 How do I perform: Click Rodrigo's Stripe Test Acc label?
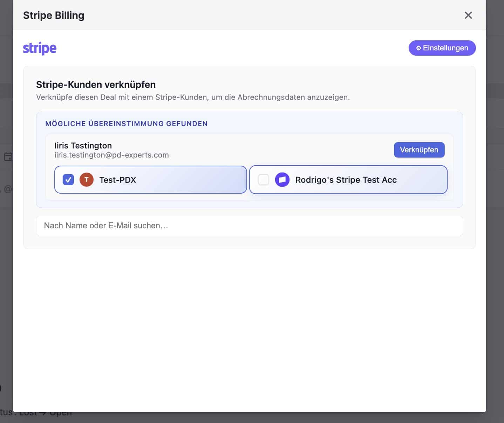click(346, 180)
